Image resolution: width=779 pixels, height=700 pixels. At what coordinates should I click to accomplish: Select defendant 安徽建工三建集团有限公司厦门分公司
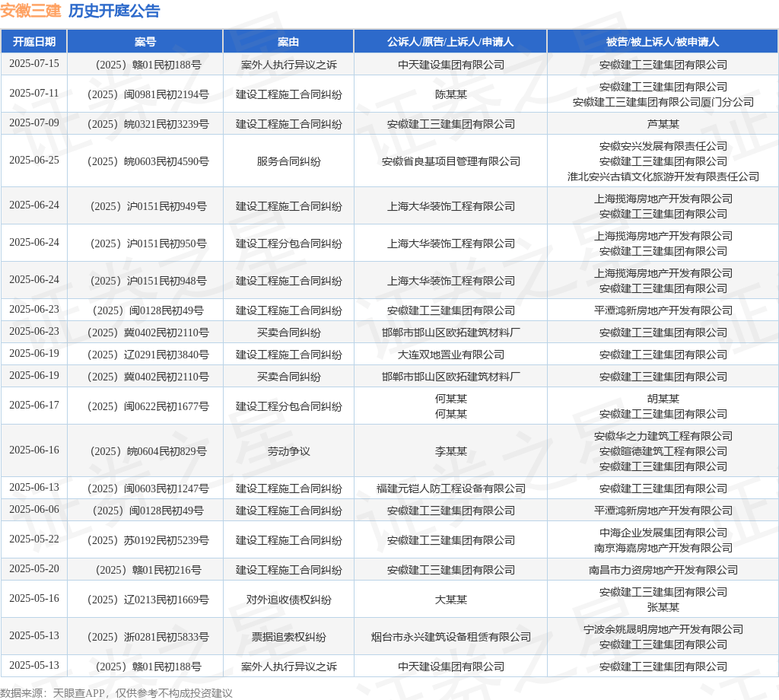point(663,102)
